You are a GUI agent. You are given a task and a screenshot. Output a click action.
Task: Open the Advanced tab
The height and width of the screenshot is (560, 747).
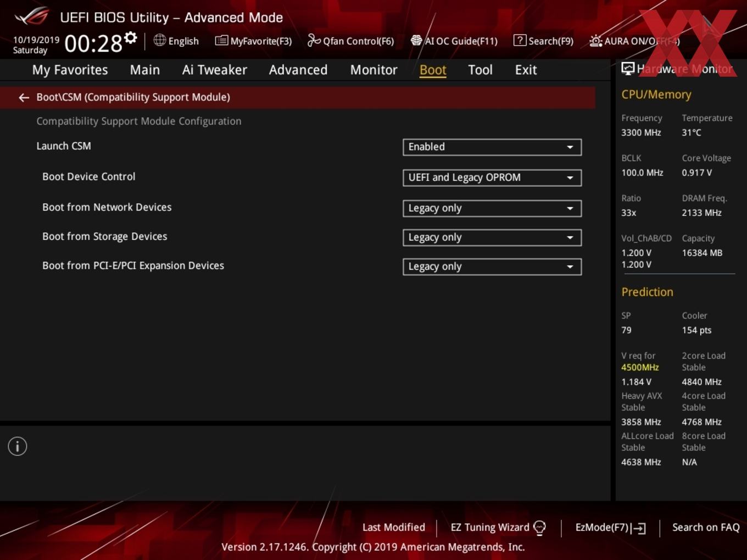pos(298,70)
